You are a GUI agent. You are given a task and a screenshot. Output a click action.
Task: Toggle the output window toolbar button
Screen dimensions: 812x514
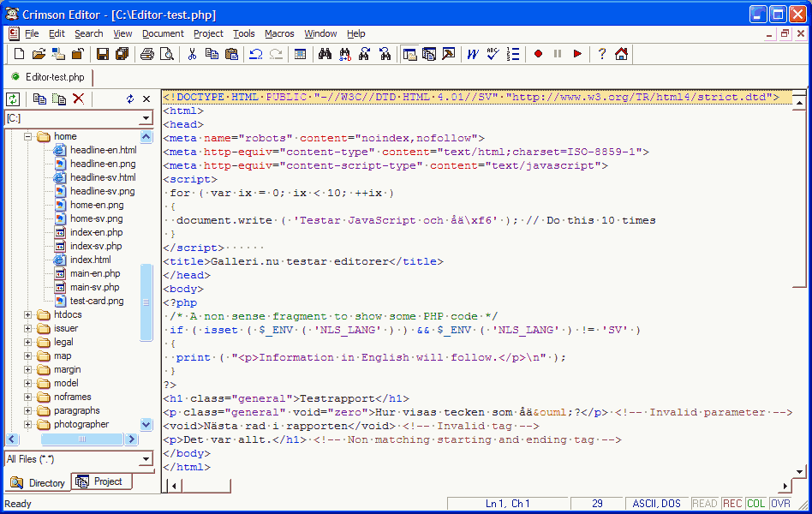click(x=429, y=54)
